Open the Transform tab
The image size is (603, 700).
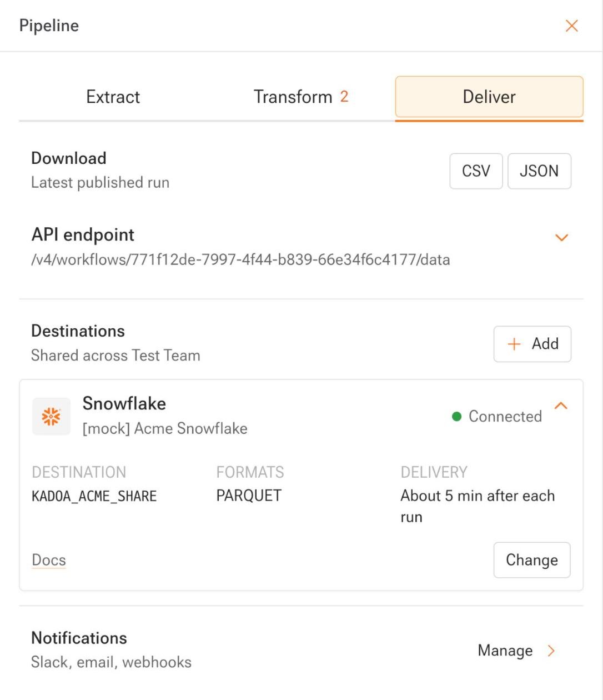click(x=301, y=97)
